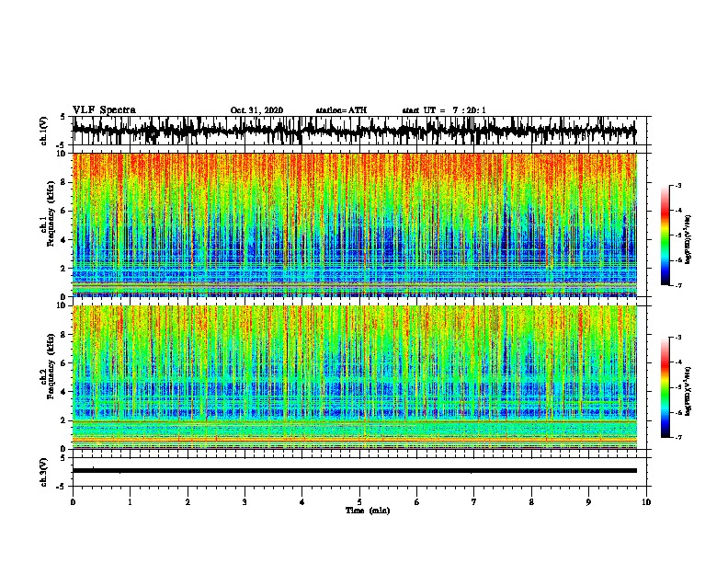Click the ch.2 frequency axis 6 kHz tick label
The width and height of the screenshot is (728, 563).
click(x=64, y=363)
